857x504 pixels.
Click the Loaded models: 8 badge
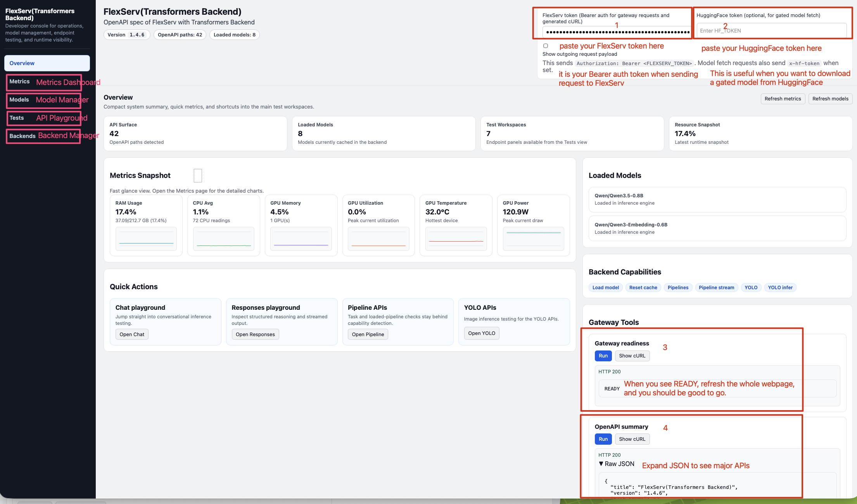tap(235, 35)
